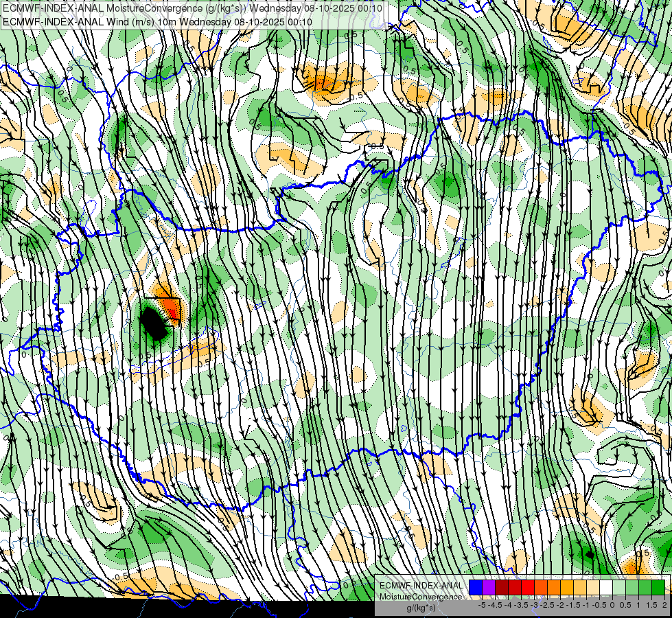The width and height of the screenshot is (672, 618).
Task: Click the blue legend swatch below -5
Action: [x=476, y=587]
